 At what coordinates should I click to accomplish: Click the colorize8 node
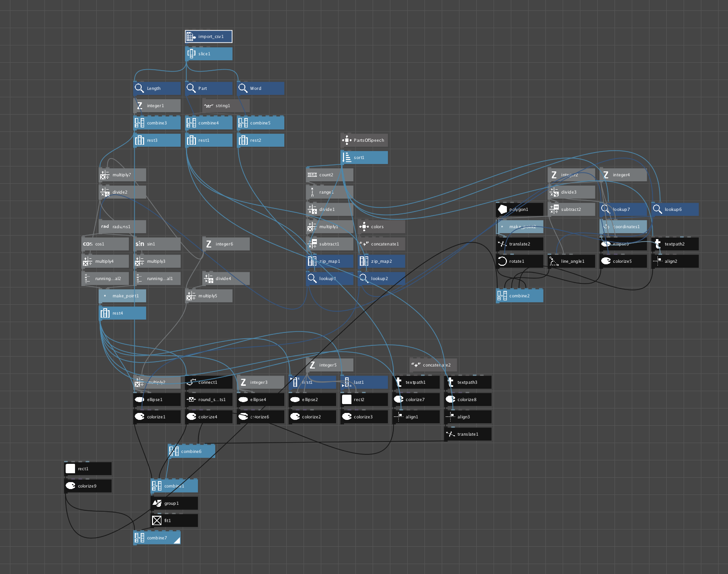click(468, 400)
